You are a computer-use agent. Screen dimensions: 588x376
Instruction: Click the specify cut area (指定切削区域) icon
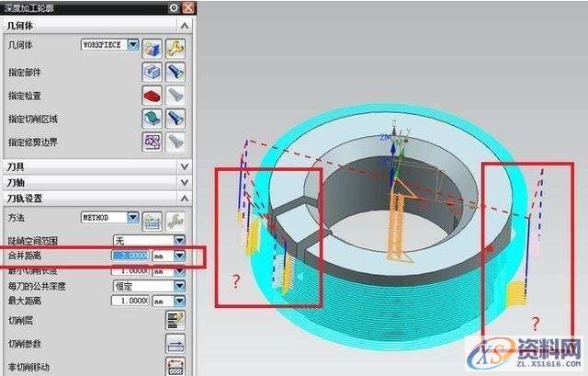[153, 118]
